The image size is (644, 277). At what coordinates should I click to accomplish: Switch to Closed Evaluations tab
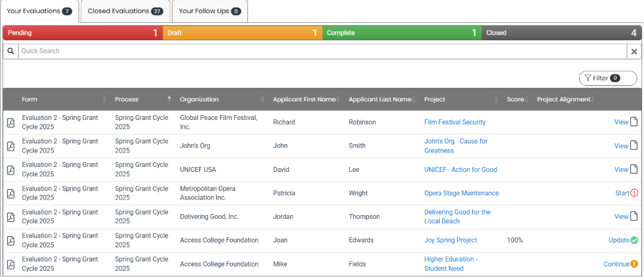(x=125, y=11)
